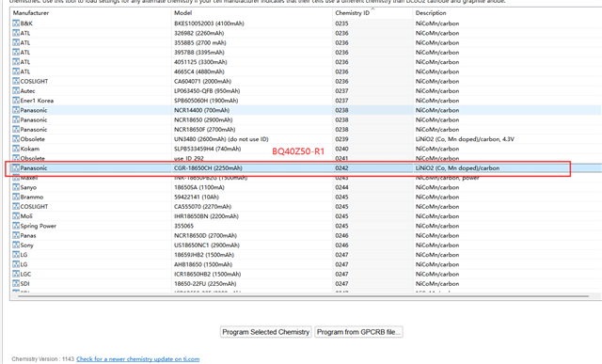Select model AHB18650 (1500mAh)

pyautogui.click(x=203, y=264)
